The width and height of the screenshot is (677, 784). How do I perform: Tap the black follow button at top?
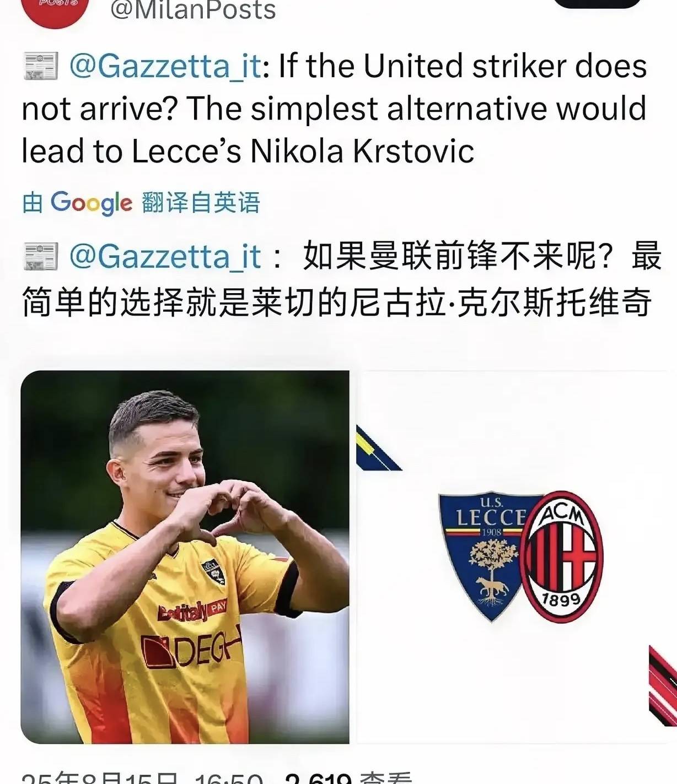[597, 3]
